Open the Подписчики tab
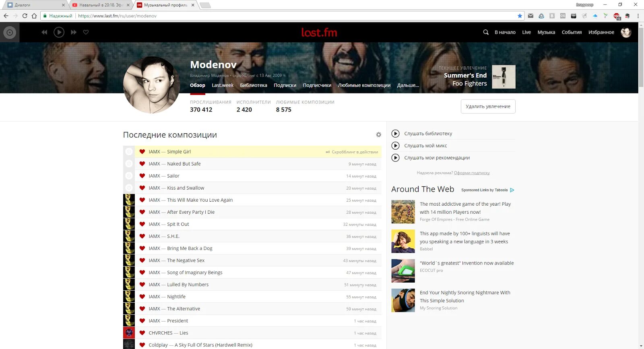Screen dimensions: 644x349 [317, 85]
